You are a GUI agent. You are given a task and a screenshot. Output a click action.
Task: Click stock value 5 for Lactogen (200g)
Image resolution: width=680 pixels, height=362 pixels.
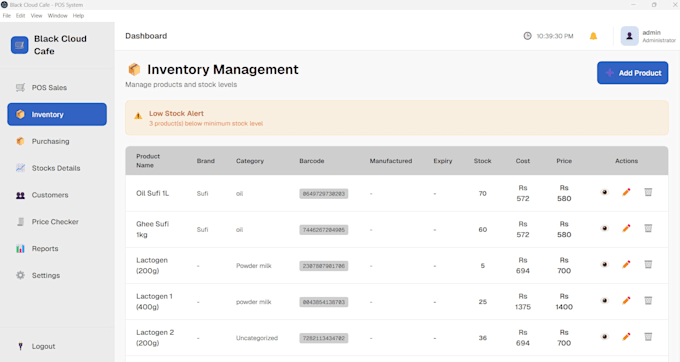(482, 266)
